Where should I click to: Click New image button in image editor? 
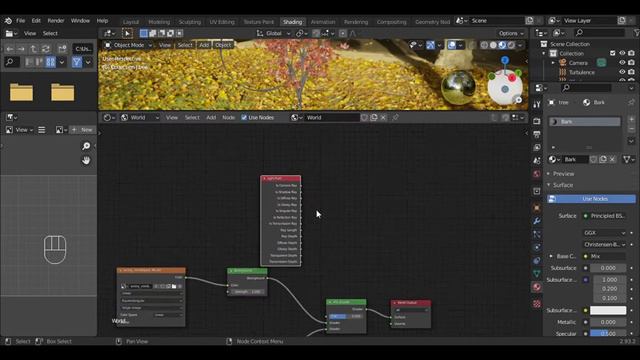click(x=82, y=130)
